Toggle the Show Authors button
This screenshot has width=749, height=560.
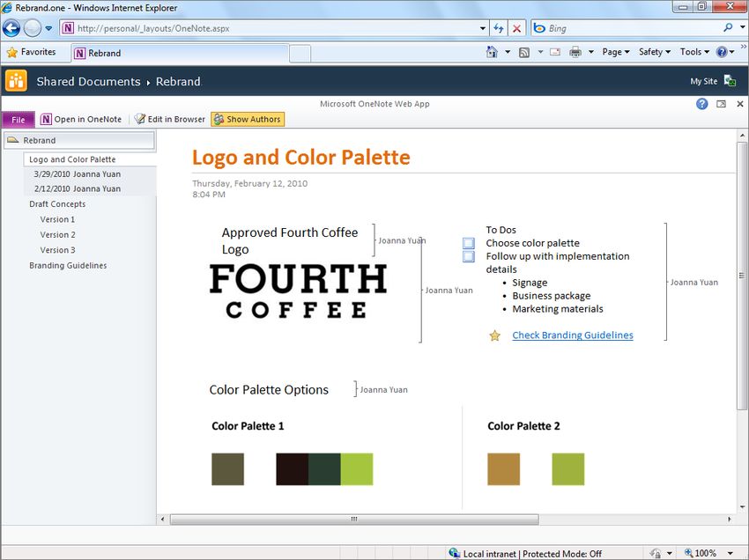coord(248,120)
